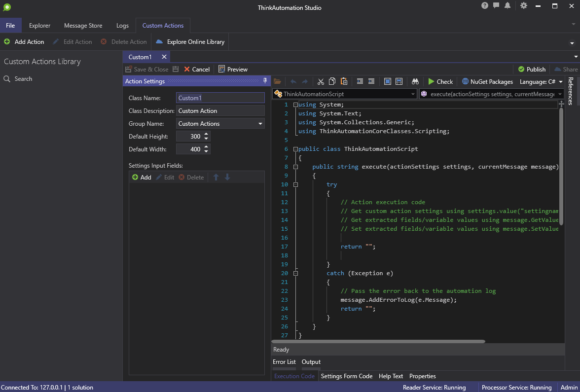This screenshot has height=392, width=580.
Task: Click the redo arrow icon
Action: click(x=305, y=82)
